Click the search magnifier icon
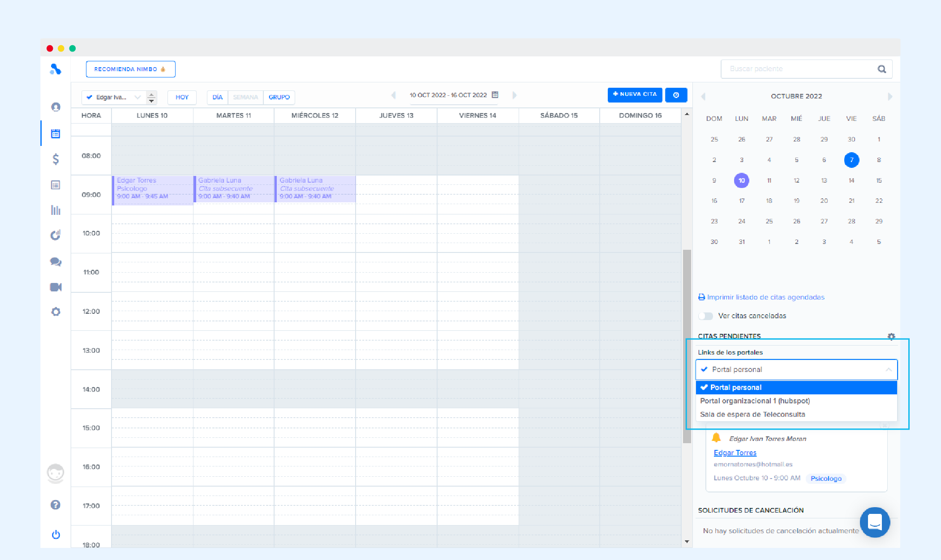The image size is (941, 560). tap(881, 69)
